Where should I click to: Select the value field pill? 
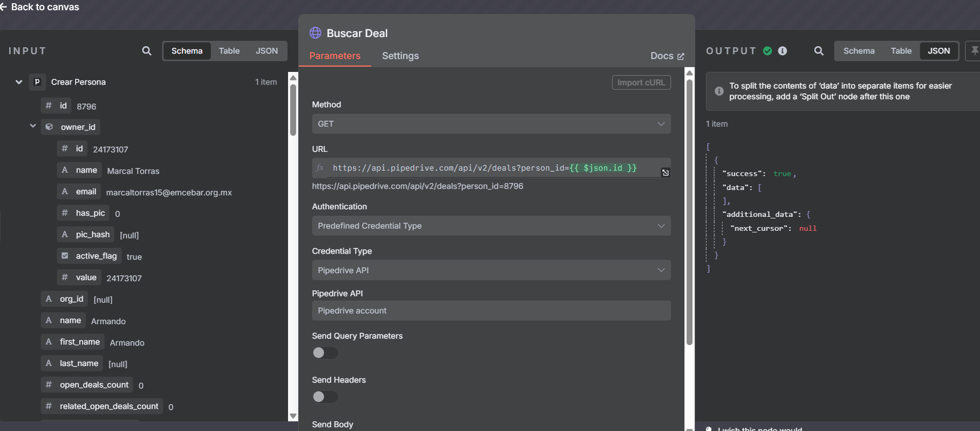79,277
